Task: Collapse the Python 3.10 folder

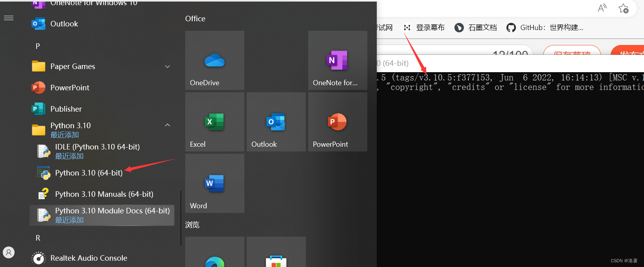Action: (x=102, y=130)
